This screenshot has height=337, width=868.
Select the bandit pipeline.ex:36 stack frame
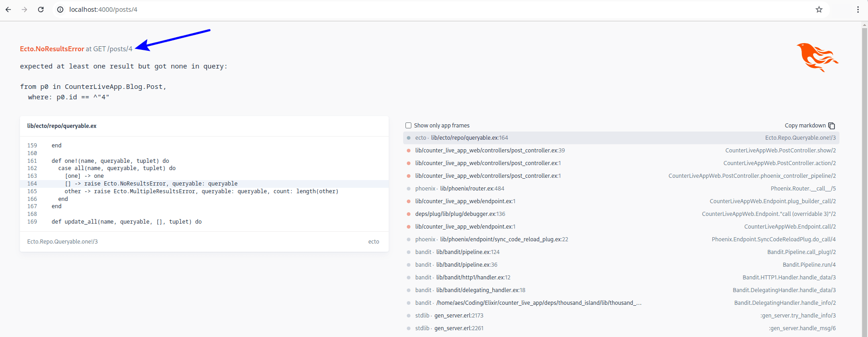pyautogui.click(x=621, y=265)
